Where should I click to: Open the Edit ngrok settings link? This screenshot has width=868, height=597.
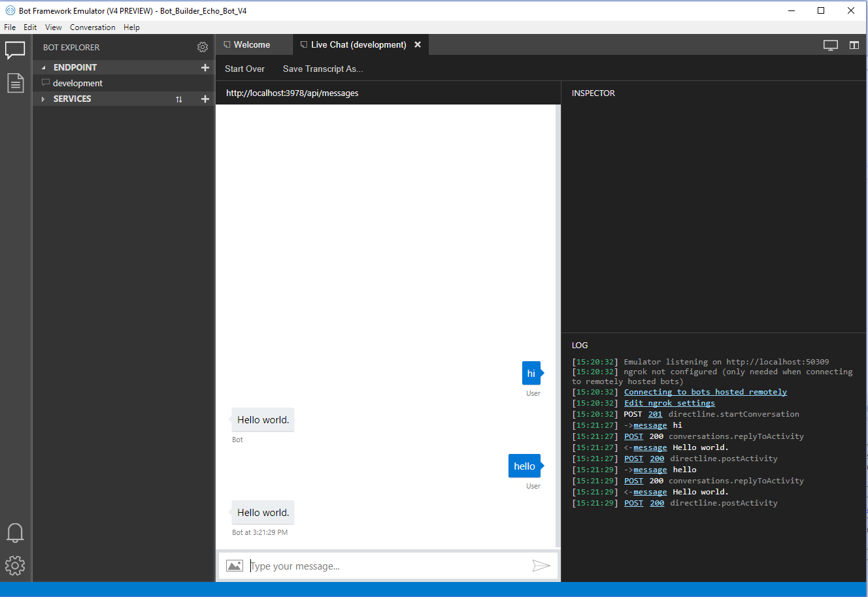pyautogui.click(x=669, y=403)
